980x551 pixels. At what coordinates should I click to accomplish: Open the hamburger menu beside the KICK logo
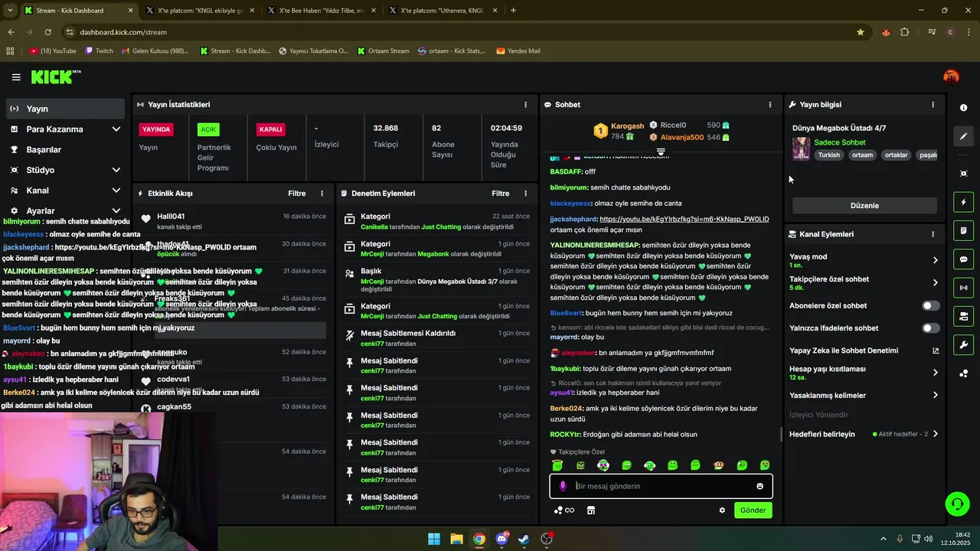[x=16, y=77]
